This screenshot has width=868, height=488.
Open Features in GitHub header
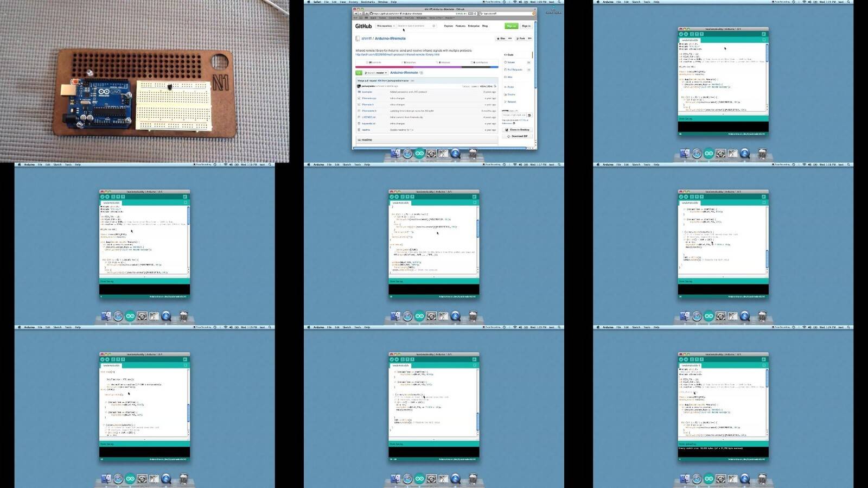[x=461, y=26]
